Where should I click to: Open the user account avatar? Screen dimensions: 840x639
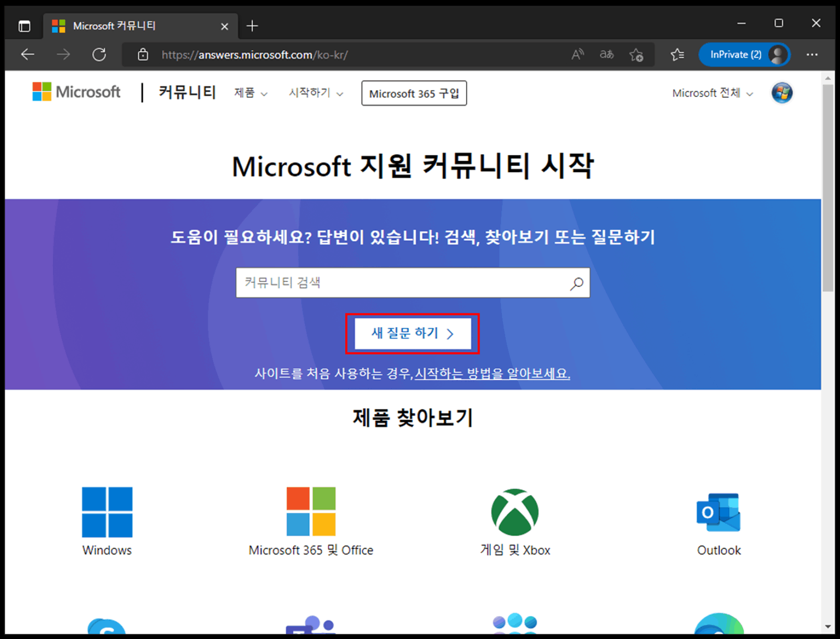point(782,93)
